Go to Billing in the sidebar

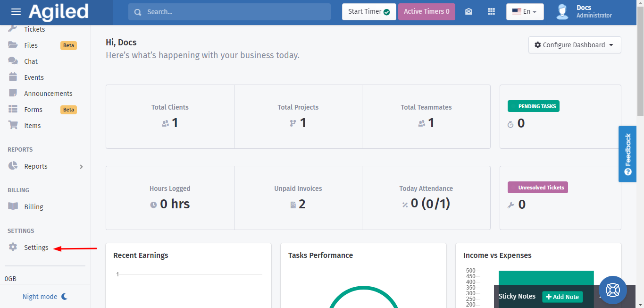click(33, 207)
